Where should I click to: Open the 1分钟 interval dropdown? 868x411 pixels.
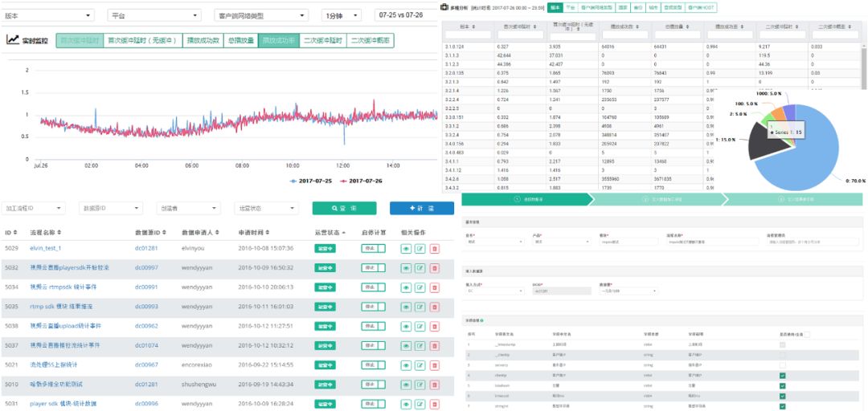[342, 15]
